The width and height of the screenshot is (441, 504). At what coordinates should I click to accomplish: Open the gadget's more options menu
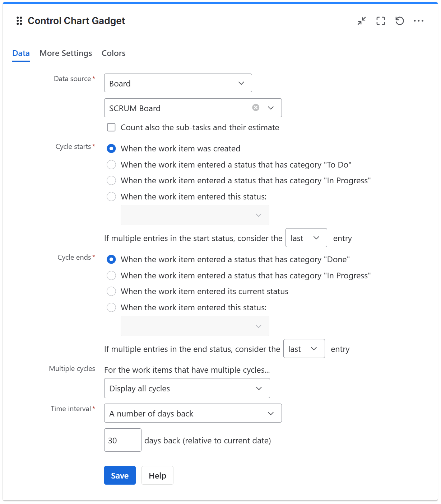[x=418, y=21]
